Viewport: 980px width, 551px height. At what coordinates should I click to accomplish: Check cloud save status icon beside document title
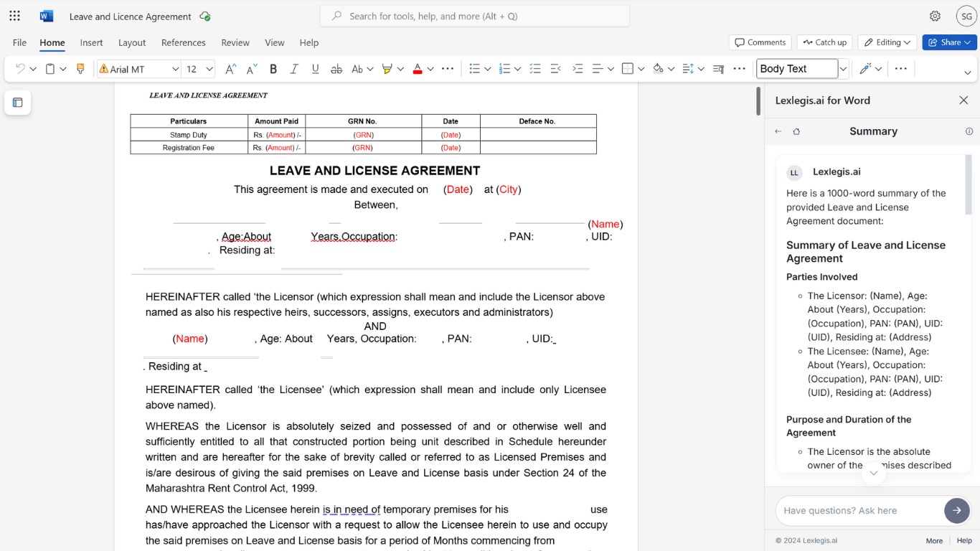[x=205, y=16]
